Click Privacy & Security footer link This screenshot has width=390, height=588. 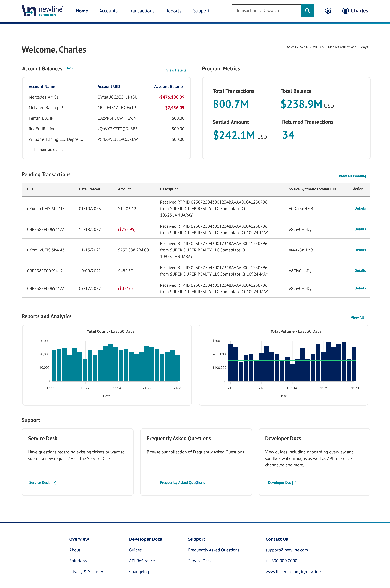(x=86, y=572)
